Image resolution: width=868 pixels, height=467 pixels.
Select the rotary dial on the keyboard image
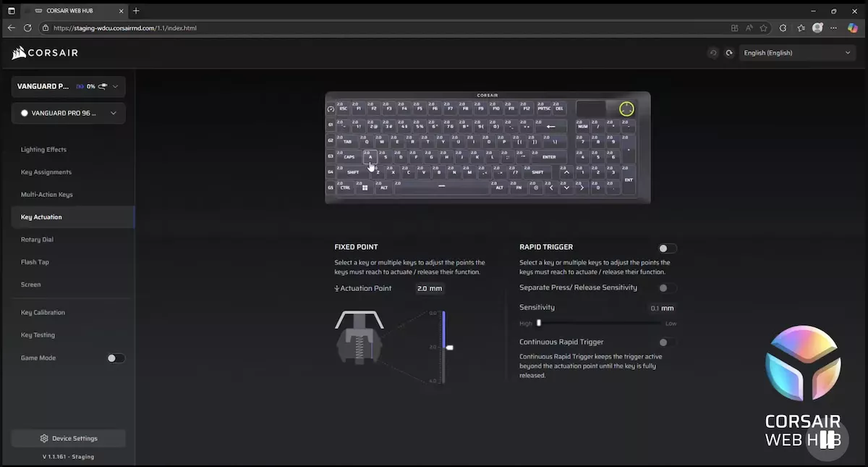[626, 109]
